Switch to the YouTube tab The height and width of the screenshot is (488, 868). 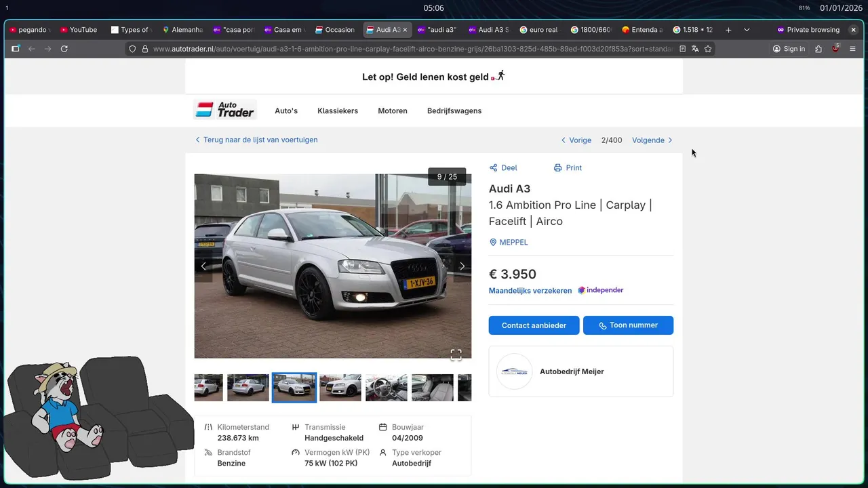[x=79, y=30]
